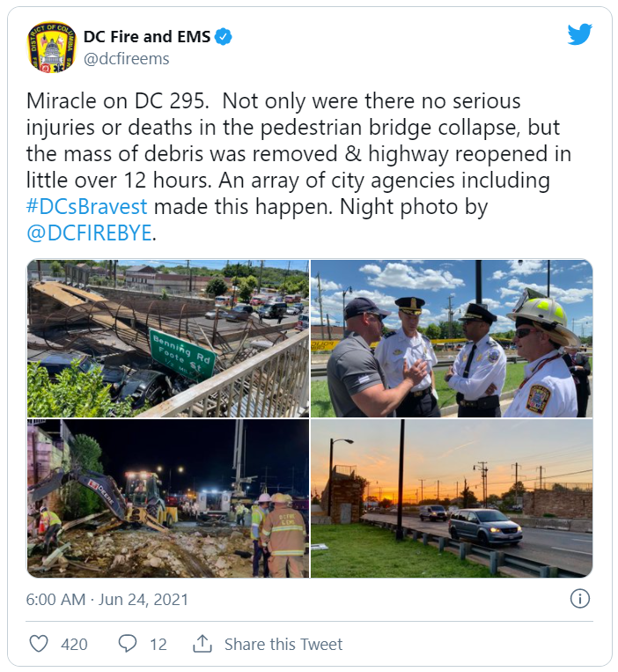Click the 12 replies count
This screenshot has height=672, width=618.
coord(158,644)
